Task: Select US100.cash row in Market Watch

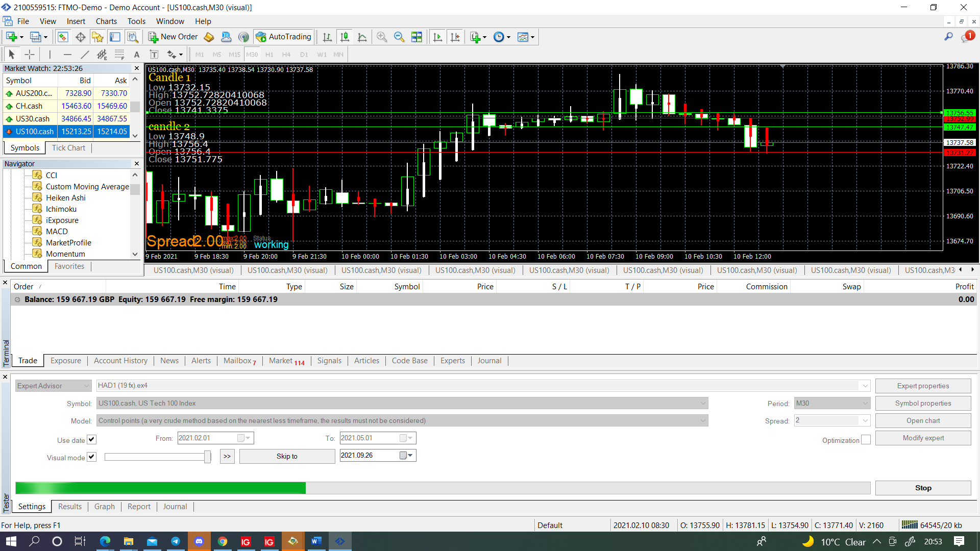Action: click(66, 131)
